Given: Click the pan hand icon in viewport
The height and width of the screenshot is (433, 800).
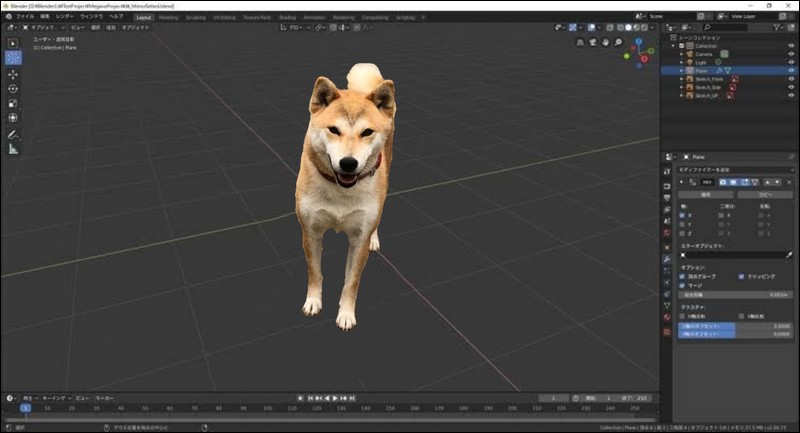Looking at the screenshot, I should [606, 42].
